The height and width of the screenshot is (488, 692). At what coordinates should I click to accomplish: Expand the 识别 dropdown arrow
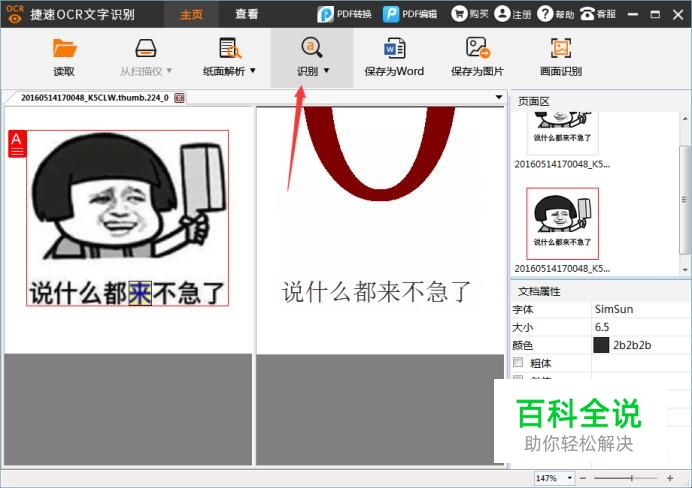[327, 70]
